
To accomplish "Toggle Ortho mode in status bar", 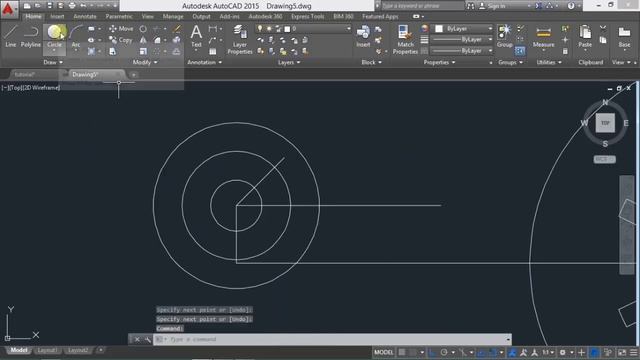I will [432, 352].
